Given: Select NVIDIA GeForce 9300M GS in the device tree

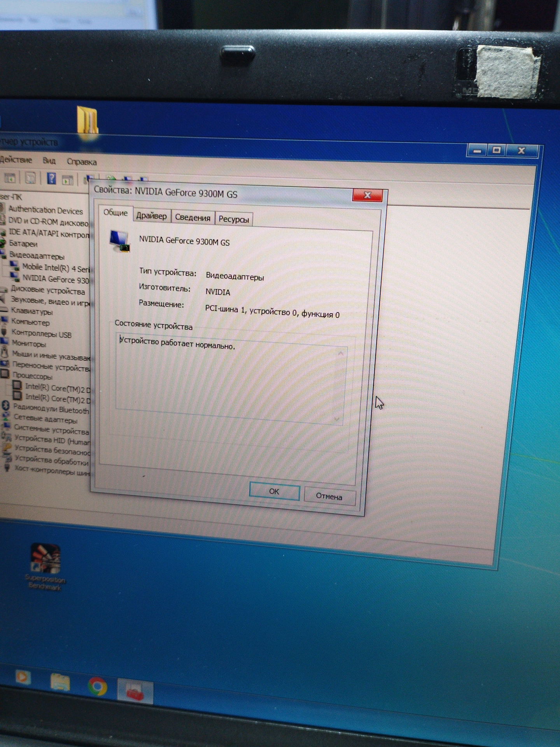Looking at the screenshot, I should 56,279.
